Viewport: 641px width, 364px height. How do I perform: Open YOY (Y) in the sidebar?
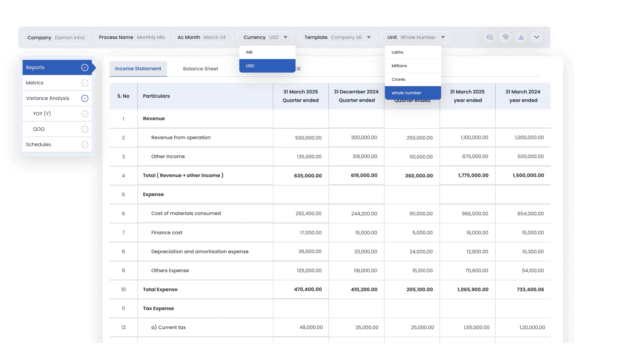tap(57, 114)
